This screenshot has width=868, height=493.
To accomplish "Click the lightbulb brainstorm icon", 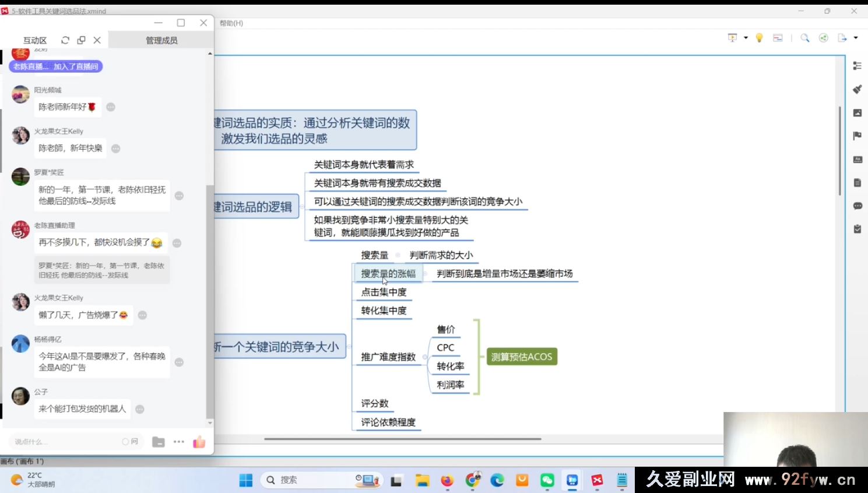I will pos(759,38).
